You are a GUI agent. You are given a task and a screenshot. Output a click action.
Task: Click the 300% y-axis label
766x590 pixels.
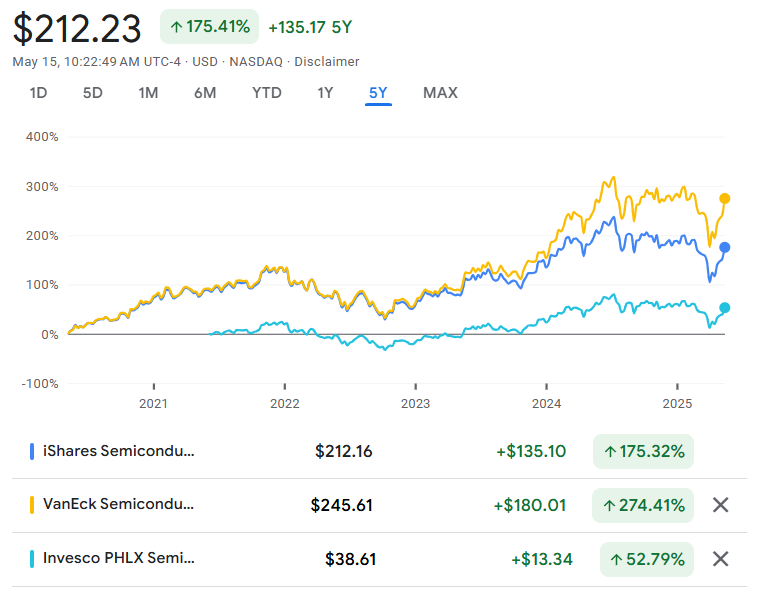[42, 187]
